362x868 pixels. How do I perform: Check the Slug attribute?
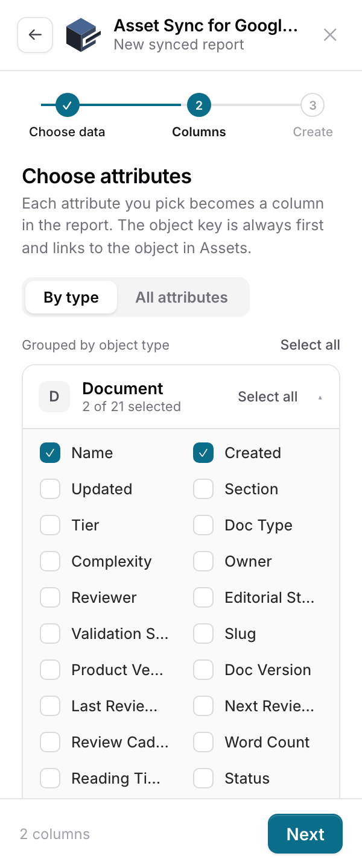(x=203, y=634)
